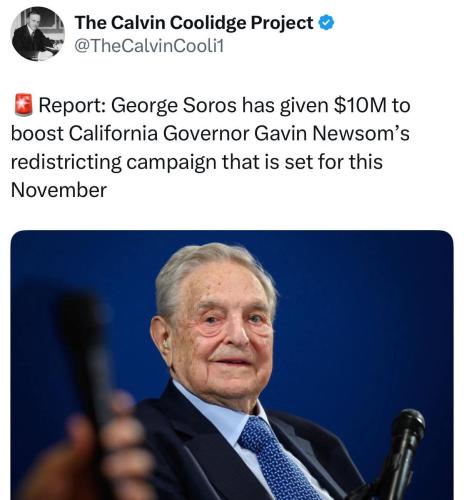The height and width of the screenshot is (500, 464).
Task: Click the word "California" in tweet text
Action: pos(113,134)
